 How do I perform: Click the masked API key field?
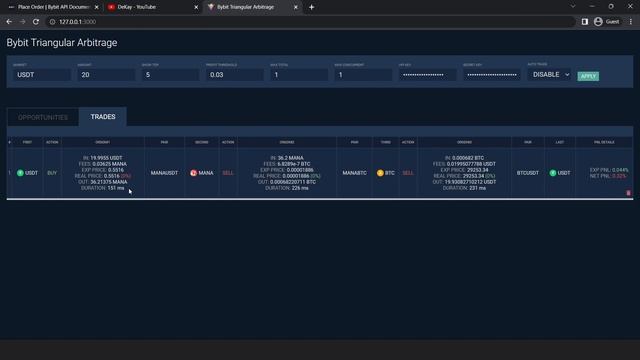427,75
